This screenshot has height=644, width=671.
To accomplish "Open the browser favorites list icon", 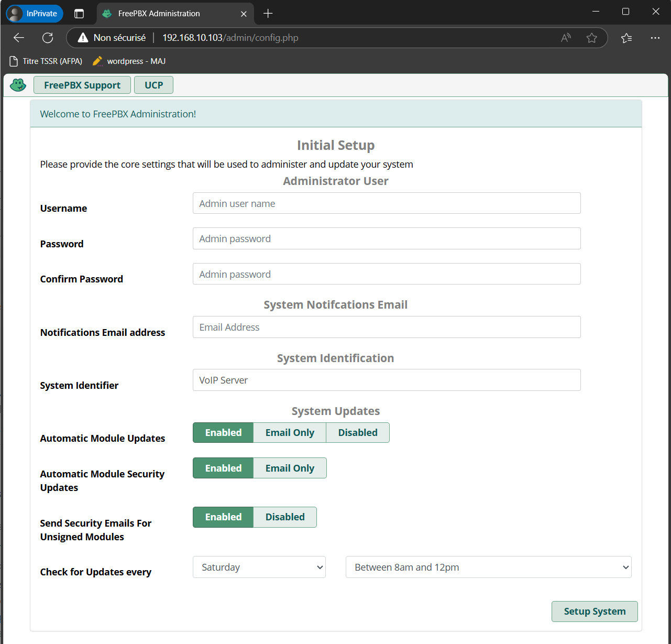I will (626, 38).
